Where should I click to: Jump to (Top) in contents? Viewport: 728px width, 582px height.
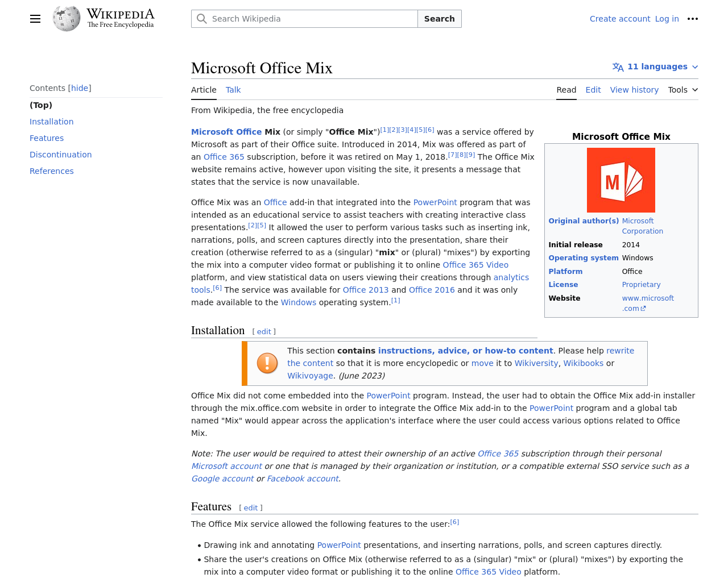tap(41, 105)
